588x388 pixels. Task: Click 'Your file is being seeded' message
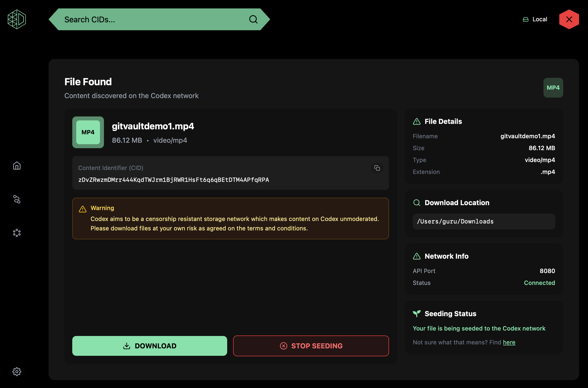coord(479,328)
